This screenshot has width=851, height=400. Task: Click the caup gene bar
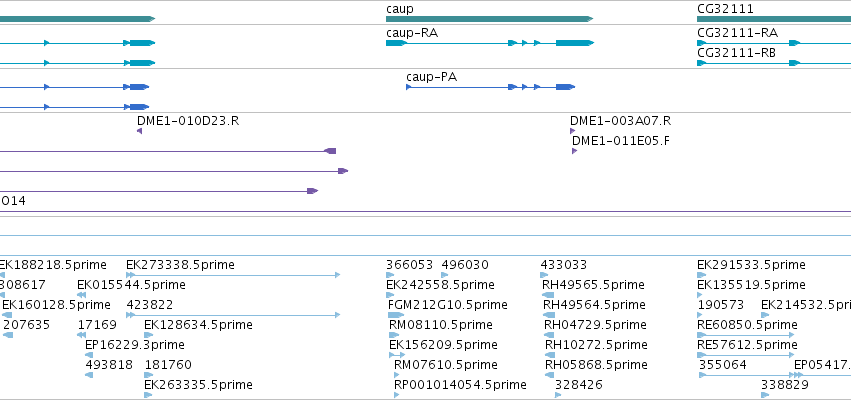[489, 19]
